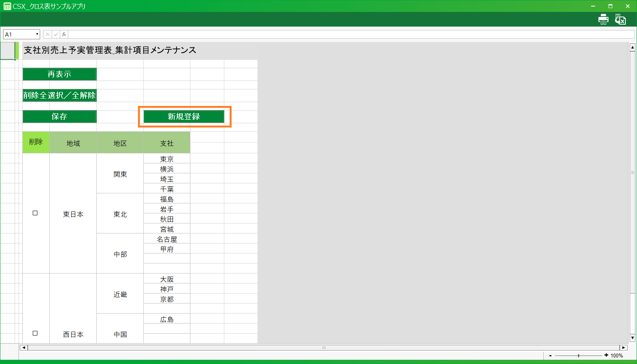Click the app icon in the title bar
The width and height of the screenshot is (637, 364).
(7, 6)
